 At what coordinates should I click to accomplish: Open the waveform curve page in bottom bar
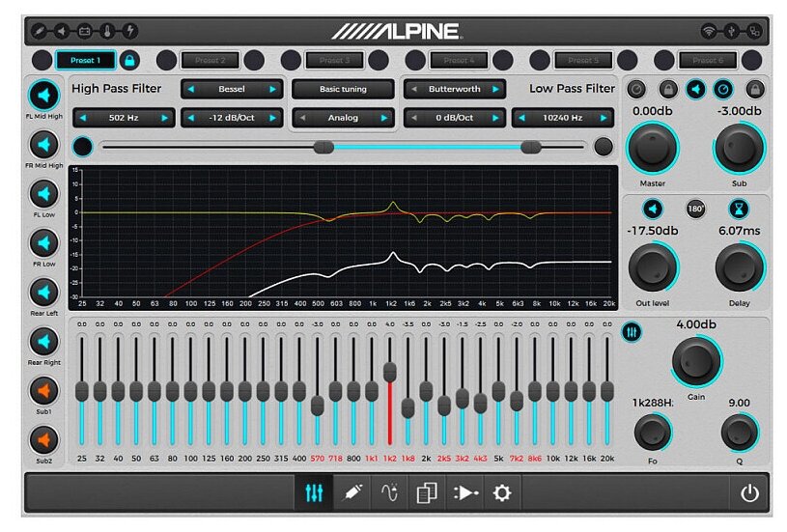[389, 492]
